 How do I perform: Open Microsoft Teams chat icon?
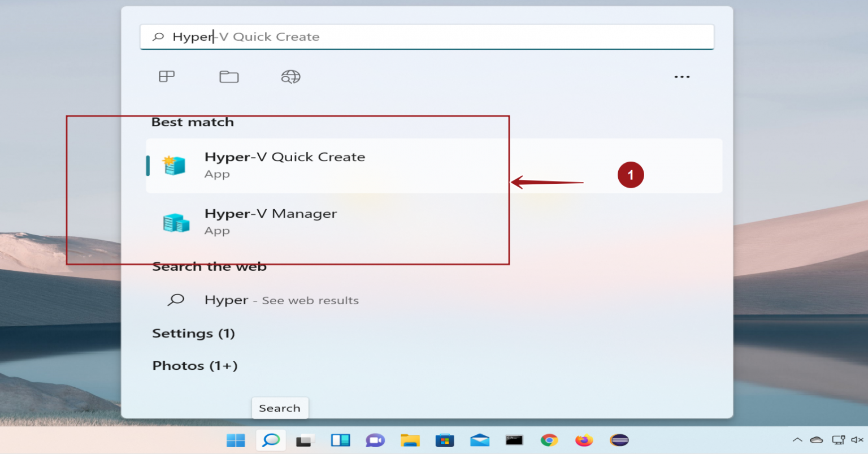375,440
